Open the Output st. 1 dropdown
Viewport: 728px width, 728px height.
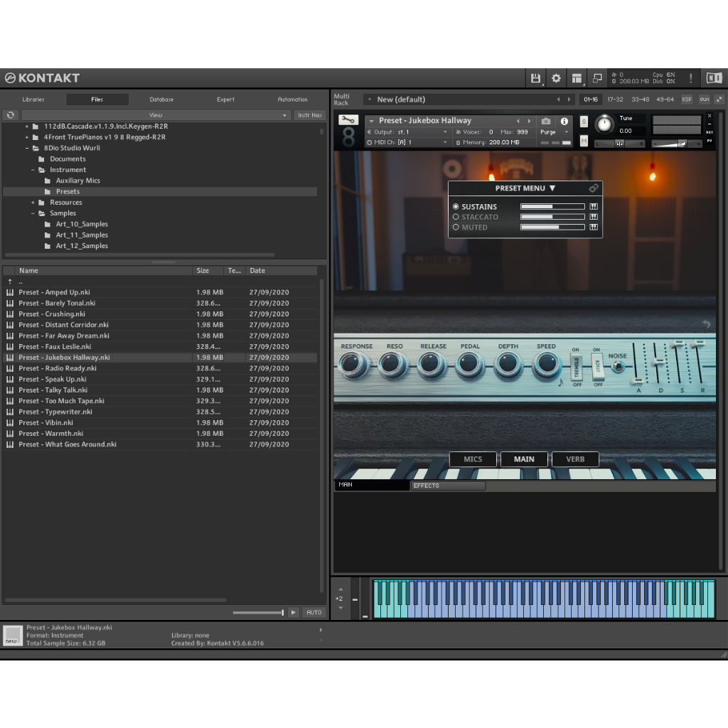tap(407, 132)
